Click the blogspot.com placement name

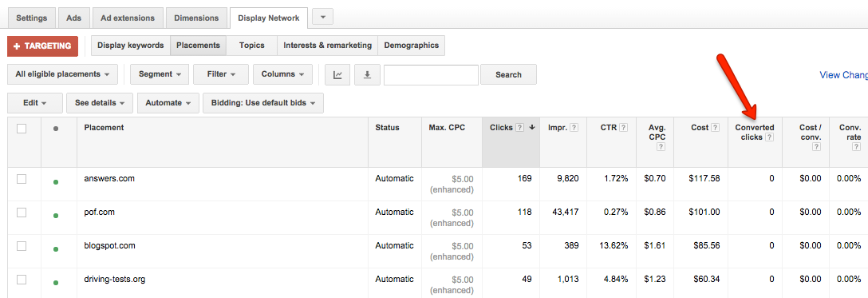point(109,245)
